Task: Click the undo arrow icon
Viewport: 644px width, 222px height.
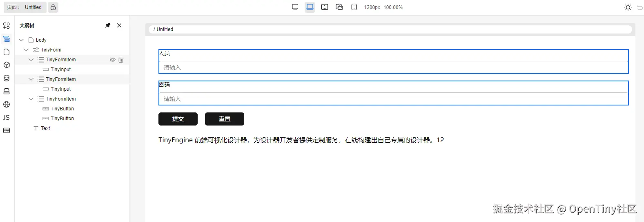Action: click(640, 7)
